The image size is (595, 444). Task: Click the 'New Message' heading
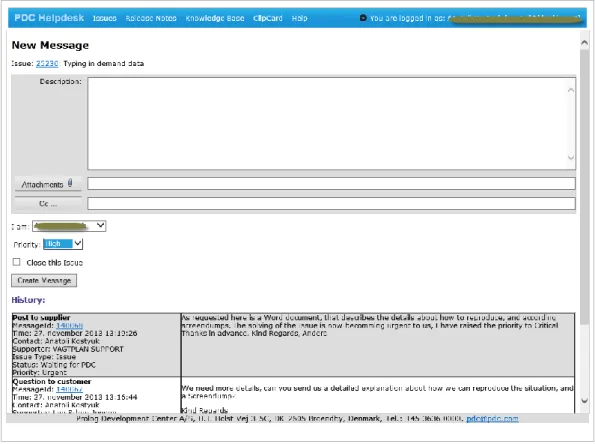coord(50,45)
